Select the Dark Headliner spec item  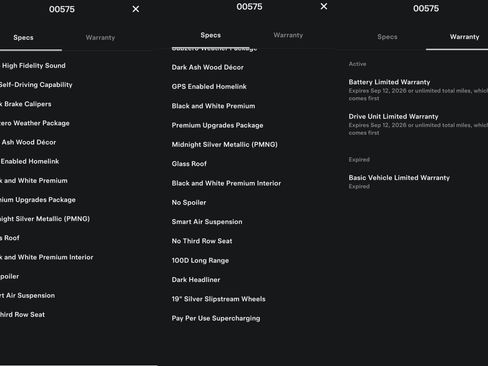196,280
